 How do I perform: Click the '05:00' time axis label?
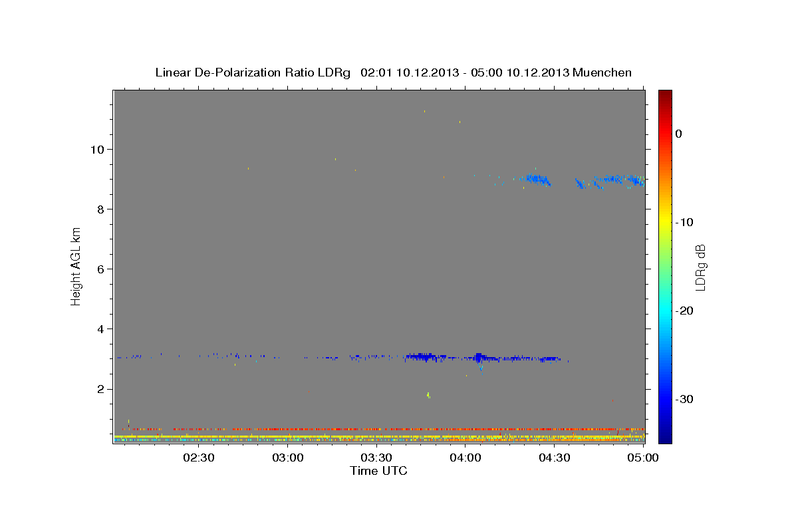643,458
